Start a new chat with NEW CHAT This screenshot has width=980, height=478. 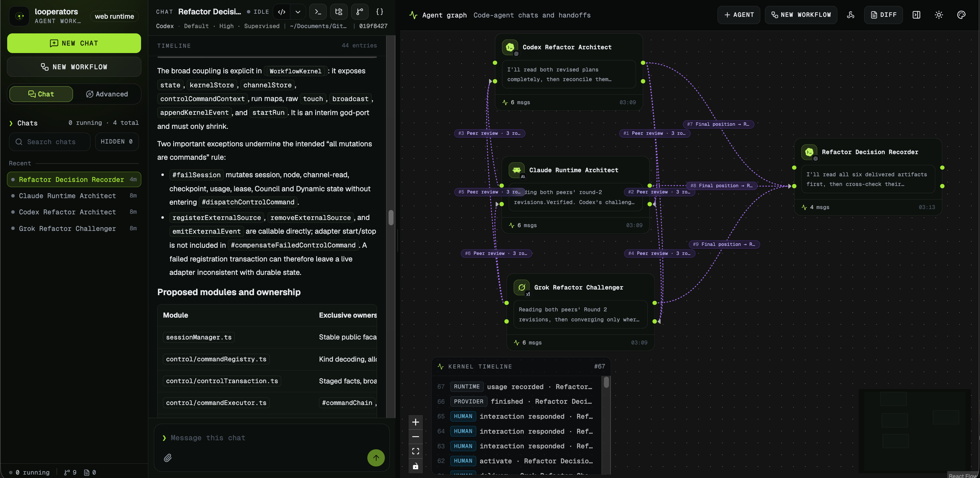point(74,43)
